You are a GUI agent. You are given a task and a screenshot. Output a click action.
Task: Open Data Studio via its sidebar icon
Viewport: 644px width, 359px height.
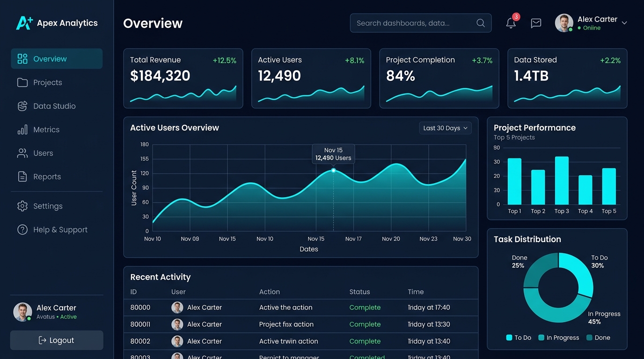(x=22, y=106)
